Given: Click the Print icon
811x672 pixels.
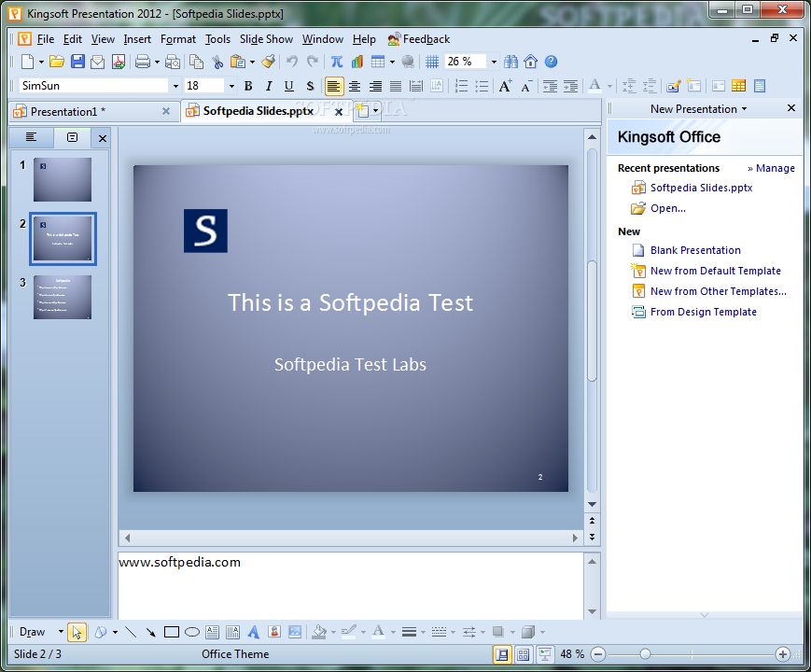Looking at the screenshot, I should (x=142, y=63).
